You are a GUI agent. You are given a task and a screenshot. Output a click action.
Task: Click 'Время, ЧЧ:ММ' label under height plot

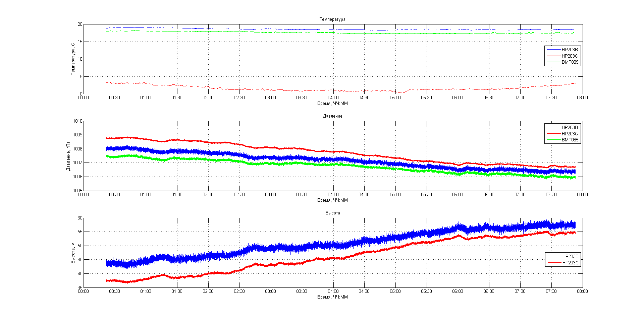332,297
